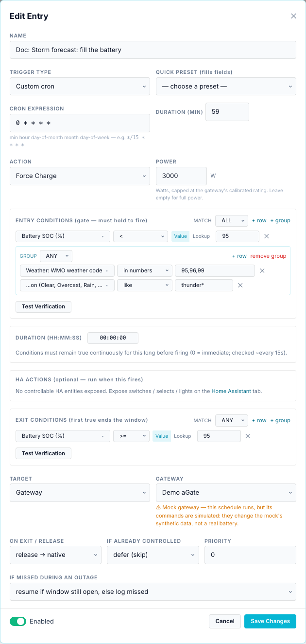Viewport: 306px width, 644px height.
Task: Click Test Verification under entry conditions
Action: (43, 306)
